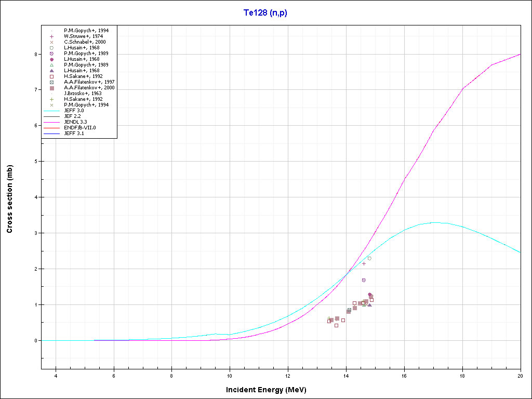Click the cyan JEFF 3.0 legend line
Screen dimensions: 532x399
[x=51, y=111]
